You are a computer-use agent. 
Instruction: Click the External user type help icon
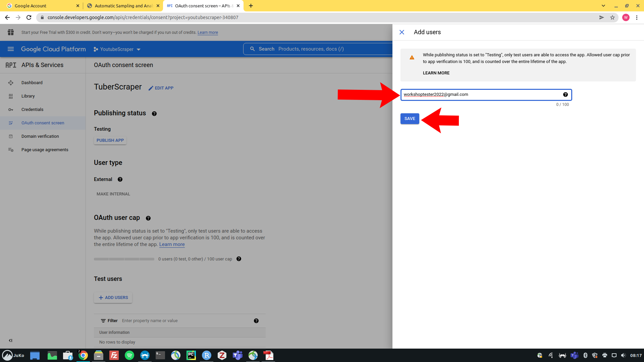click(120, 179)
